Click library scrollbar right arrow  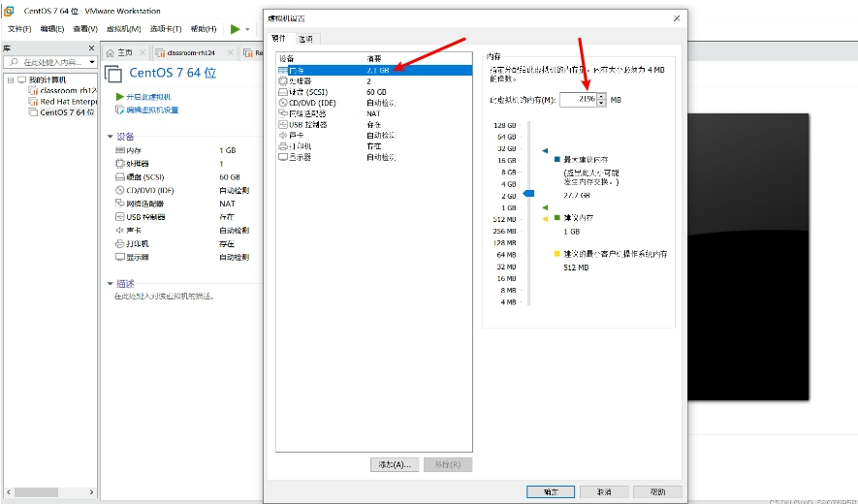pyautogui.click(x=91, y=492)
